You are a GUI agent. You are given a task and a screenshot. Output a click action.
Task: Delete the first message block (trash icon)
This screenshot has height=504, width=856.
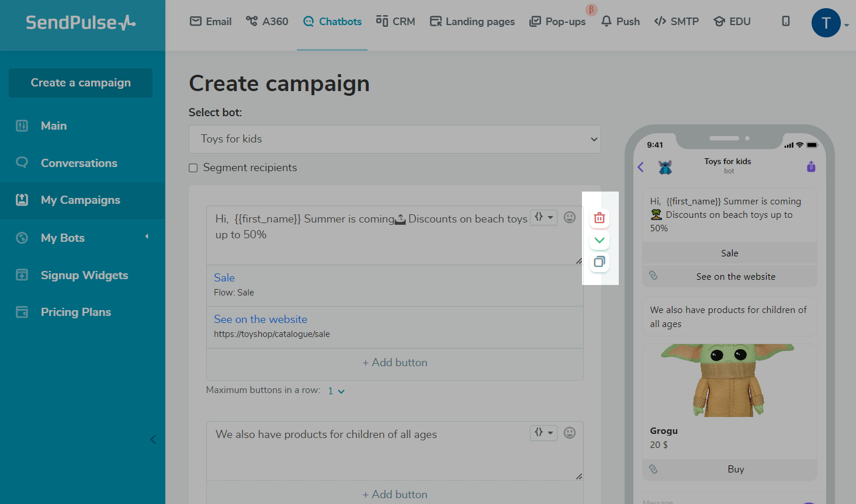tap(599, 218)
